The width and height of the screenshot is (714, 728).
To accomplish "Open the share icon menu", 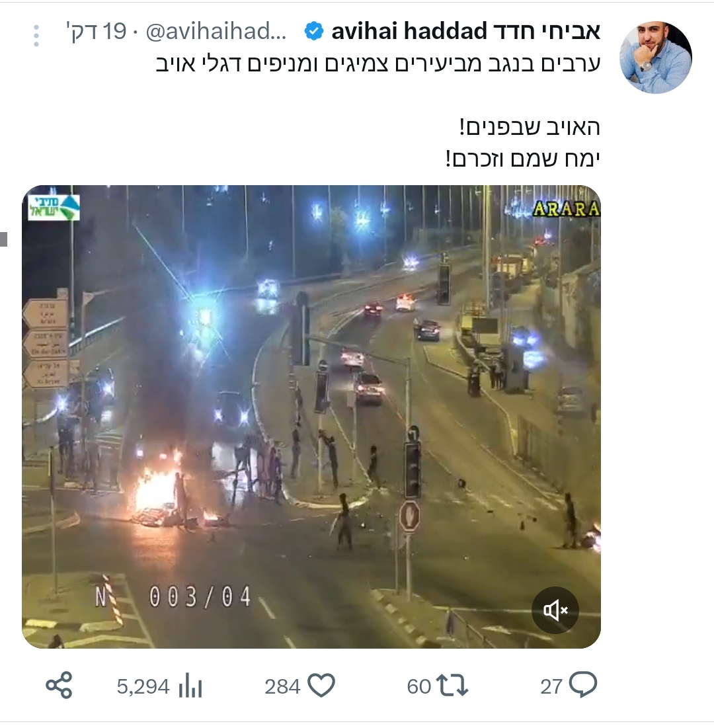I will click(59, 685).
